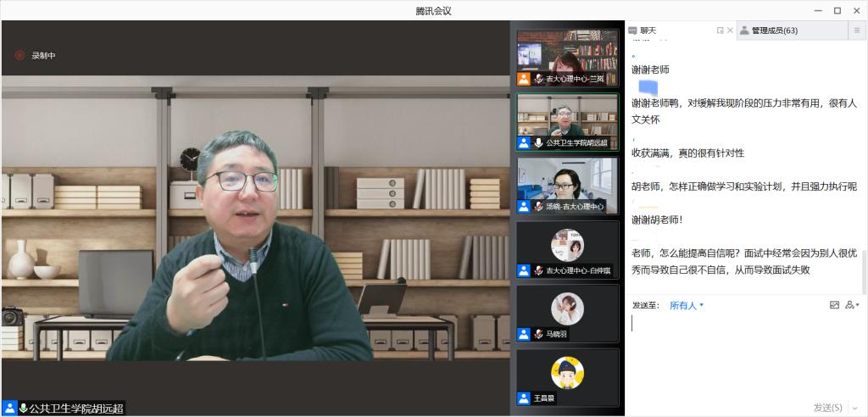Open chat permissions dropdown icon
This screenshot has width=868, height=417.
pos(851,305)
